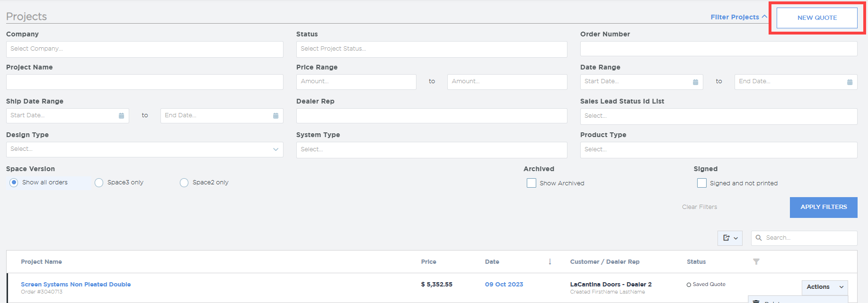
Task: Collapse the Filter Projects panel
Action: click(x=739, y=17)
